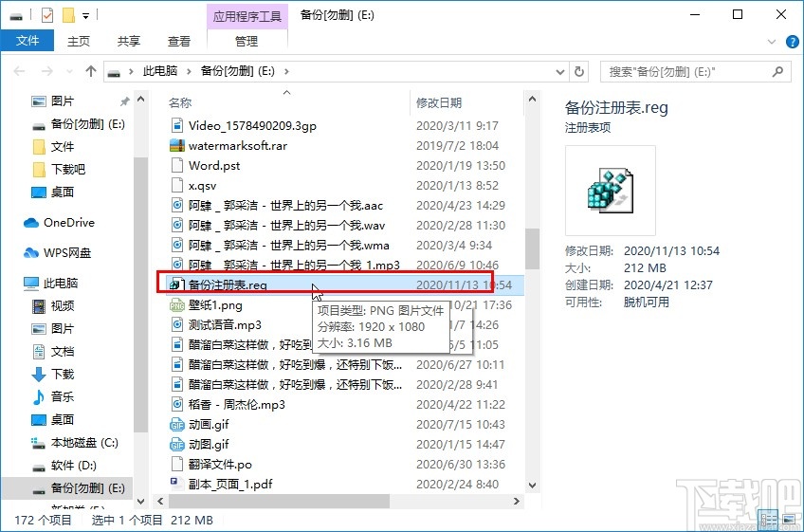Open Help with the blue question mark icon
804x532 pixels.
coord(793,42)
